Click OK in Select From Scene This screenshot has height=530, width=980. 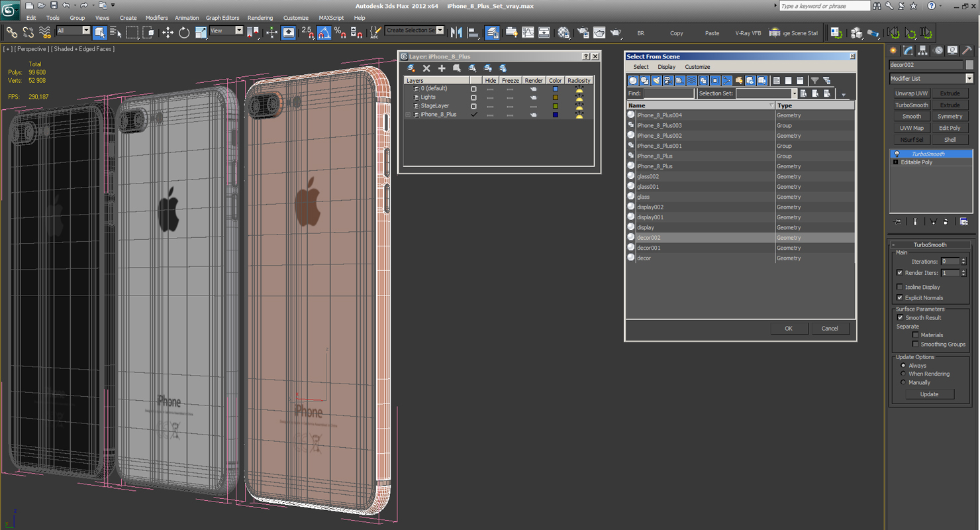(789, 329)
